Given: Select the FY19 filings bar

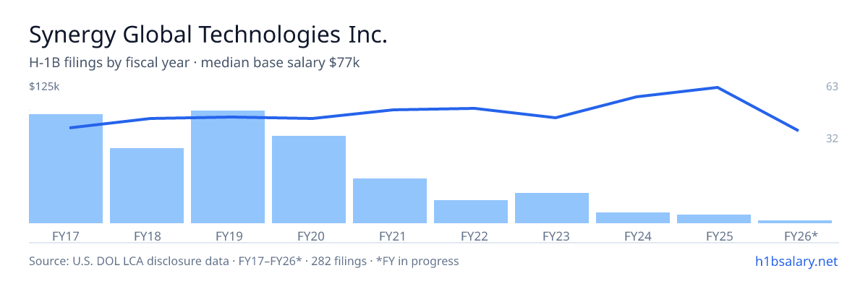Looking at the screenshot, I should pyautogui.click(x=228, y=167).
